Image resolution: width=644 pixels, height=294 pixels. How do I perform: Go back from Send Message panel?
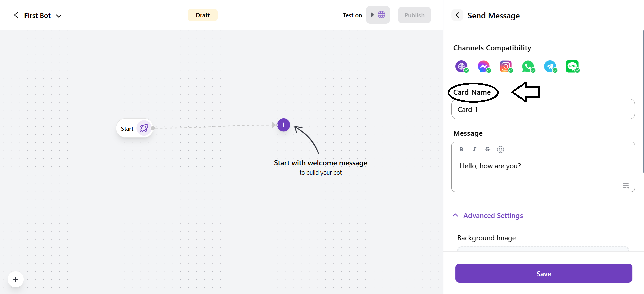pos(457,15)
